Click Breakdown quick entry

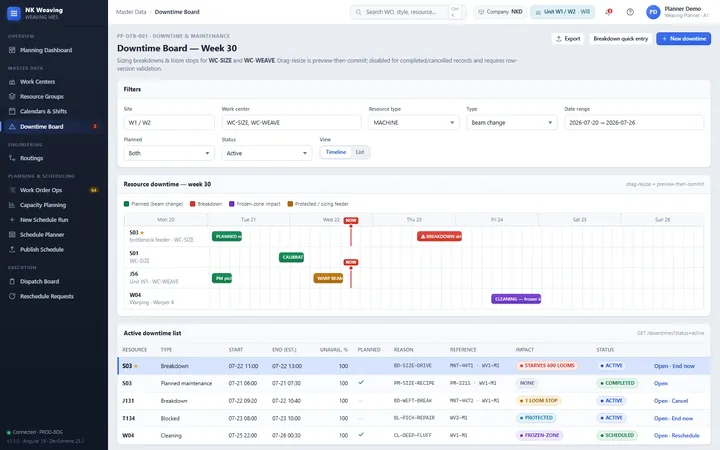point(620,39)
